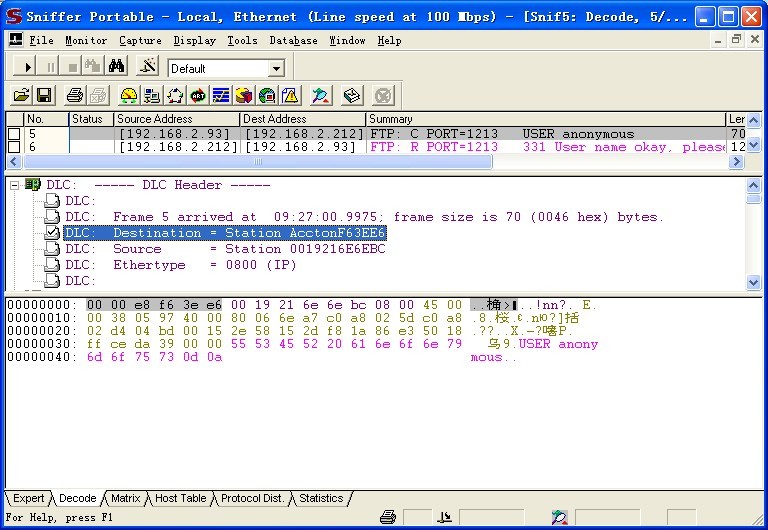768x530 pixels.
Task: Click packet list scroll left arrow
Action: point(14,162)
